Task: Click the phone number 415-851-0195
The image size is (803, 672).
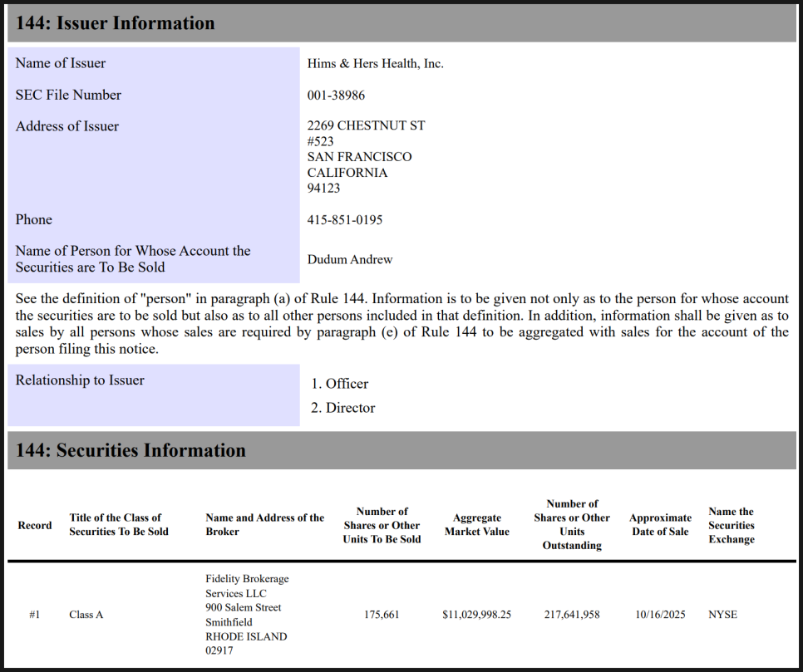Action: pos(345,220)
